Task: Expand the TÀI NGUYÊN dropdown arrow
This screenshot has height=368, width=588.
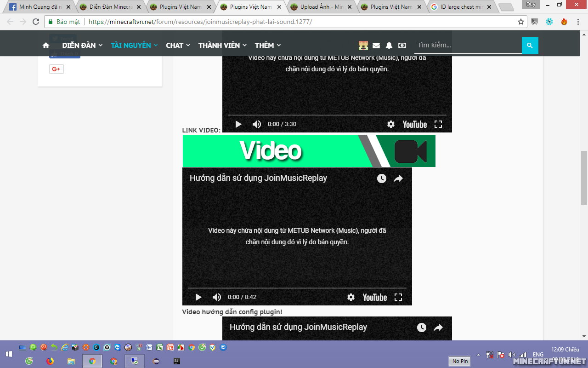Action: coord(156,45)
